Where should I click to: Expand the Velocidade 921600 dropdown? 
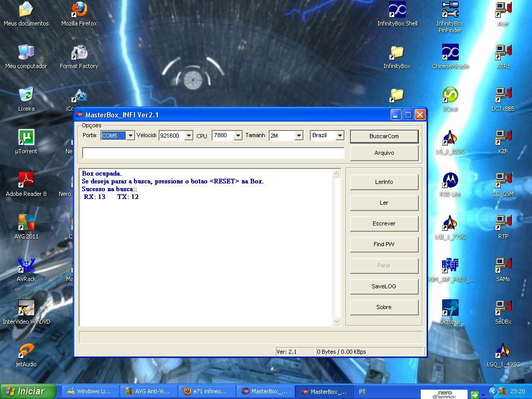tap(189, 136)
